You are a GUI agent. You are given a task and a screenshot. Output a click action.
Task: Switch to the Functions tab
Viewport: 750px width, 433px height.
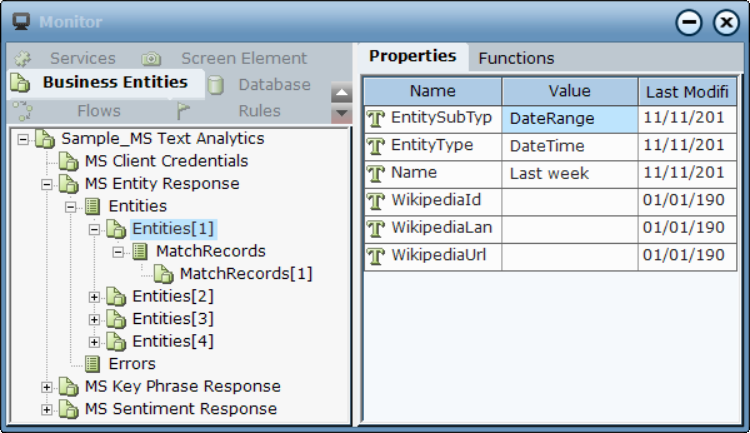point(516,58)
